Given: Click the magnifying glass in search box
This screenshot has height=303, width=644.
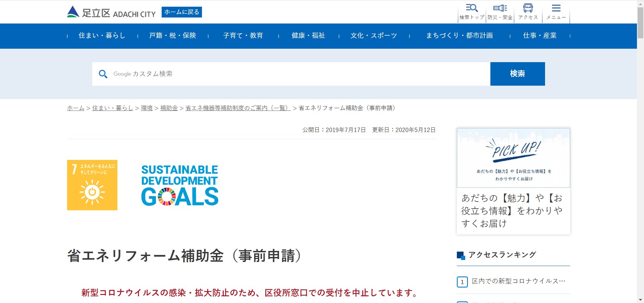Looking at the screenshot, I should coord(103,74).
